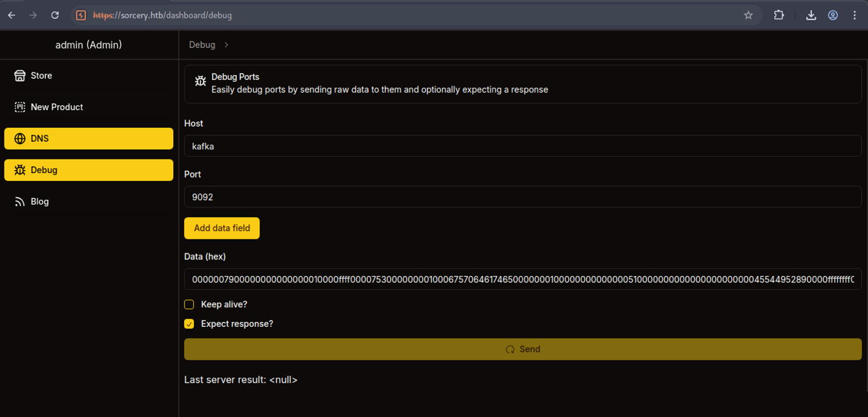Click the New Product icon in sidebar

[20, 107]
